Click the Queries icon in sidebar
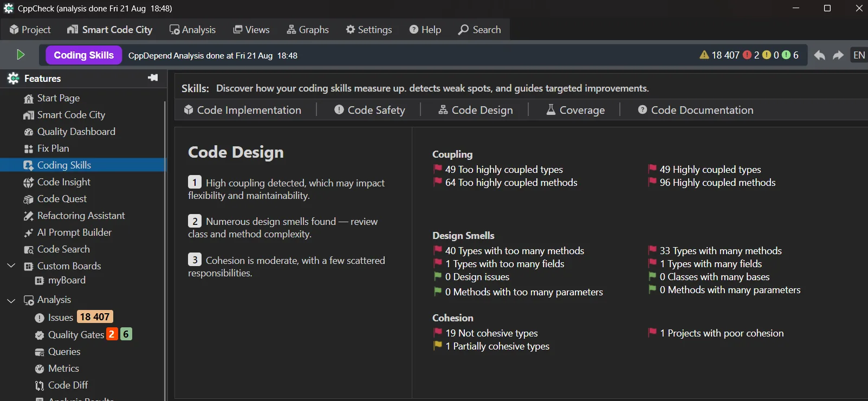The image size is (868, 401). [x=40, y=352]
